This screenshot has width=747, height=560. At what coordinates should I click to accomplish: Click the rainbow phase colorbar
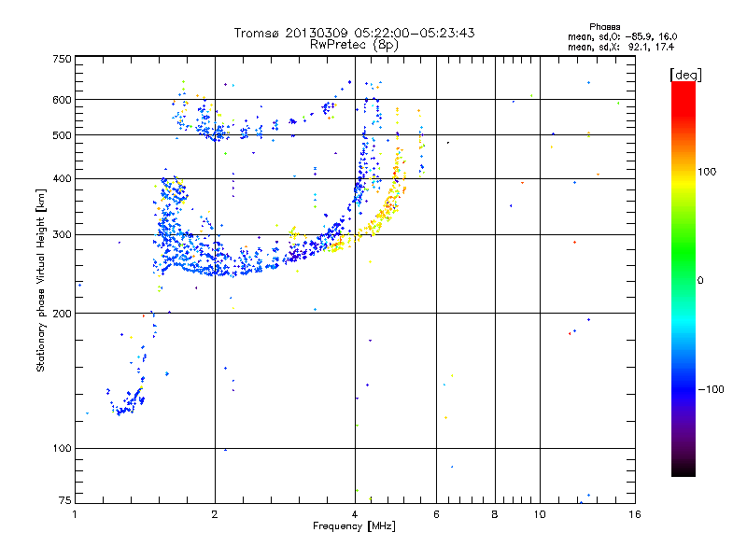tap(684, 279)
